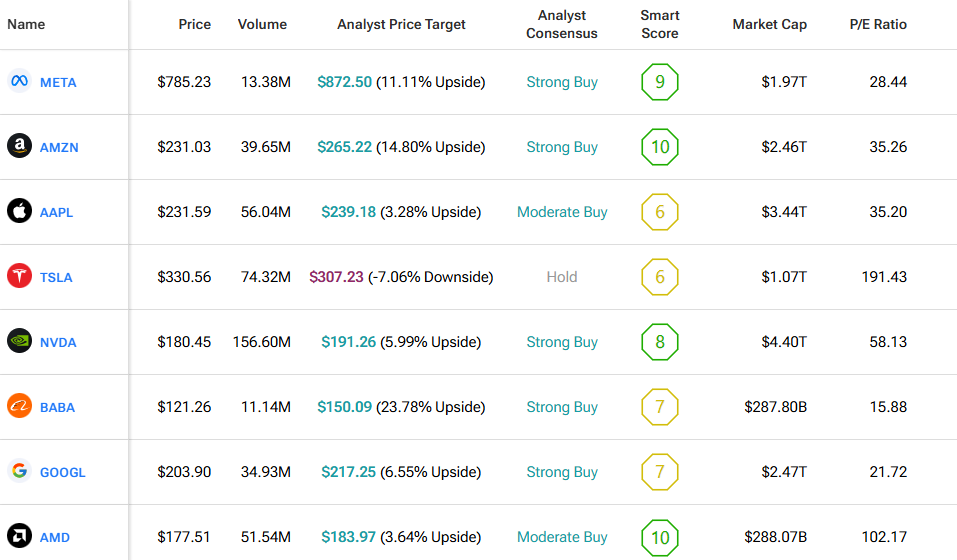Open the GOOGL ticker link
Viewport: 957px width, 560px height.
62,472
